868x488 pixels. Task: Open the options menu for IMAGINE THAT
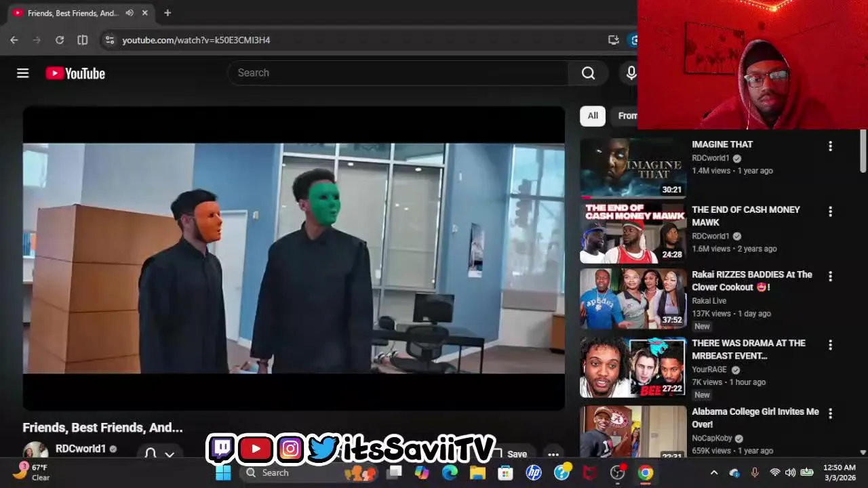pyautogui.click(x=830, y=146)
